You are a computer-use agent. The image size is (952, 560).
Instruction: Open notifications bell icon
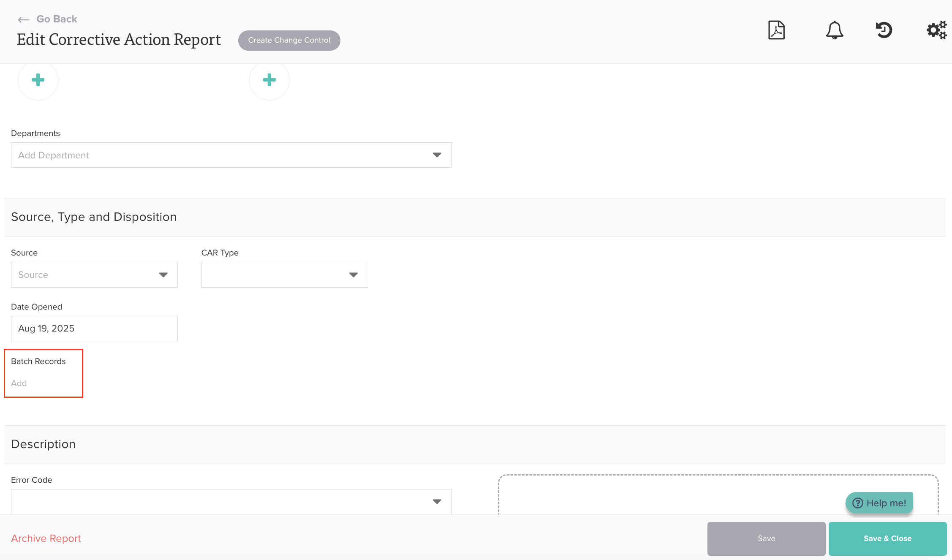[834, 30]
